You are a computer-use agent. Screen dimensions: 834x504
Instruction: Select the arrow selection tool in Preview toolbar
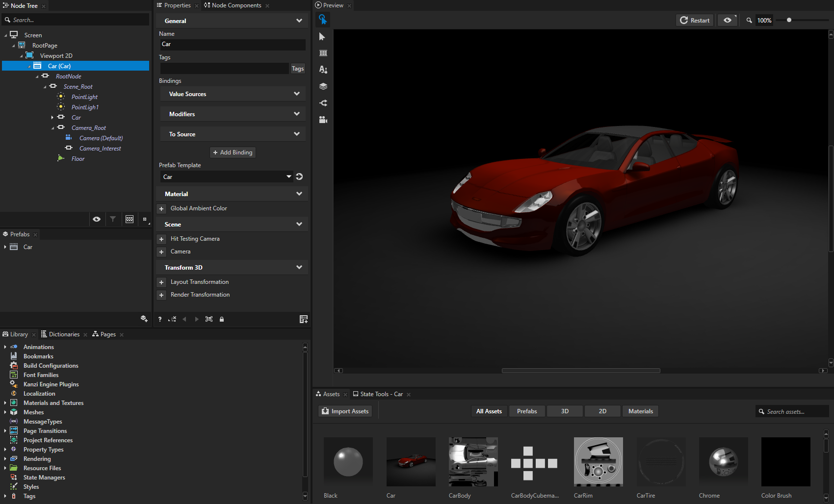[323, 36]
